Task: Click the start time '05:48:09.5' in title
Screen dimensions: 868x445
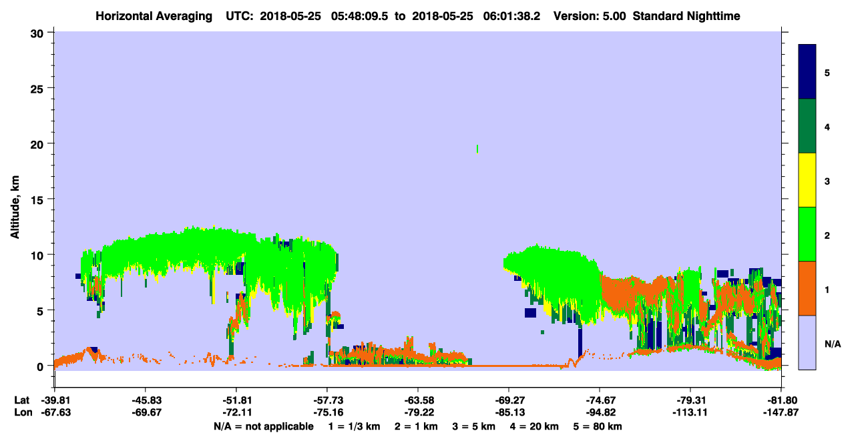Action: click(361, 16)
